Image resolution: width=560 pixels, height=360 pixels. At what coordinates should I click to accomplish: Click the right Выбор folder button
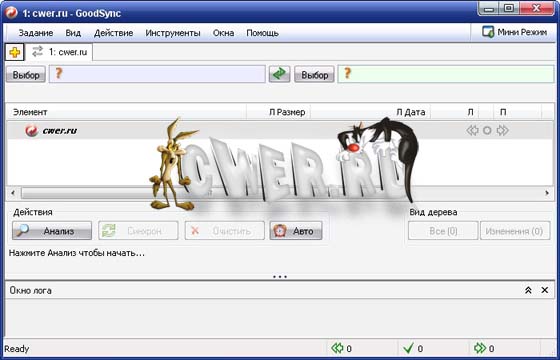pos(314,75)
